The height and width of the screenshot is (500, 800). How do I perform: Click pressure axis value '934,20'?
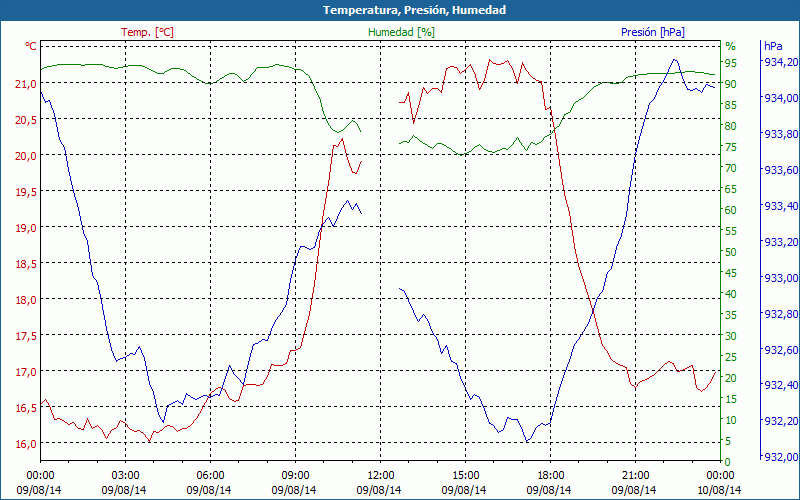tap(780, 62)
